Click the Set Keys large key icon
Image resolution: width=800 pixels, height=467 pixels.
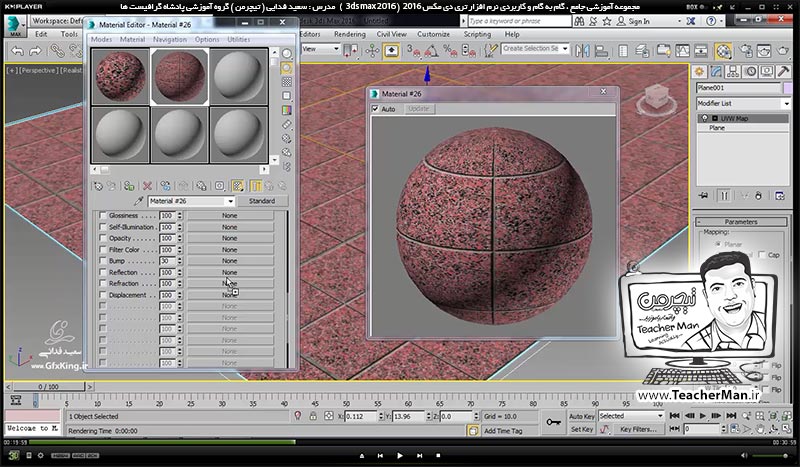[553, 422]
